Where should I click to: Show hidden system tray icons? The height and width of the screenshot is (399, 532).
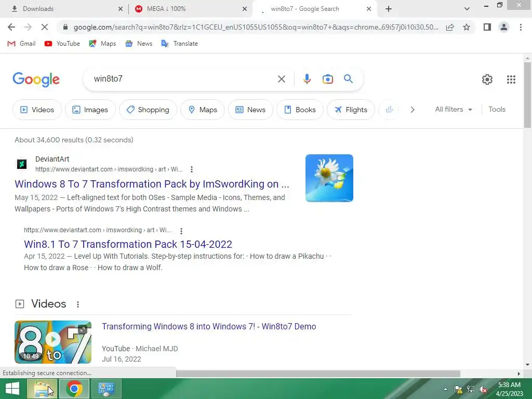(x=445, y=389)
